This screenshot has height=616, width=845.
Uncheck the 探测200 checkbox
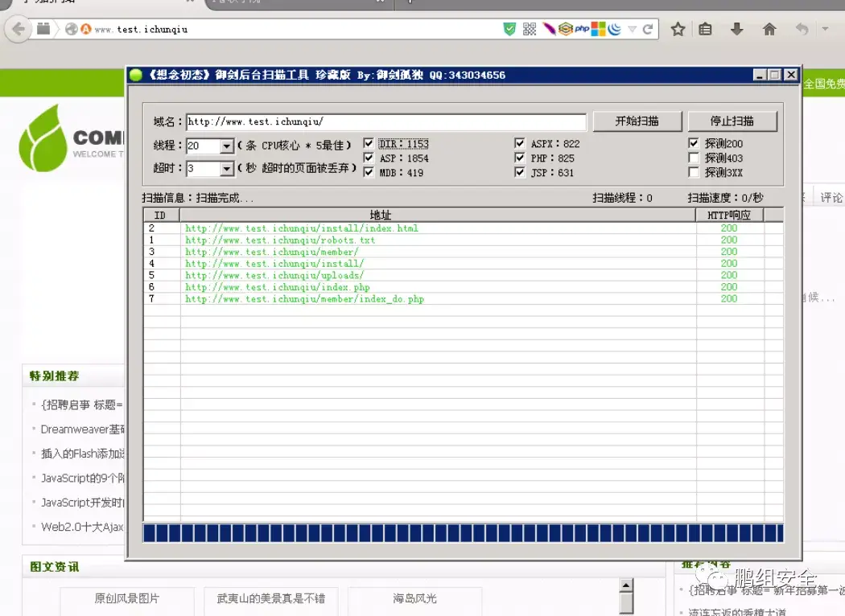point(694,143)
